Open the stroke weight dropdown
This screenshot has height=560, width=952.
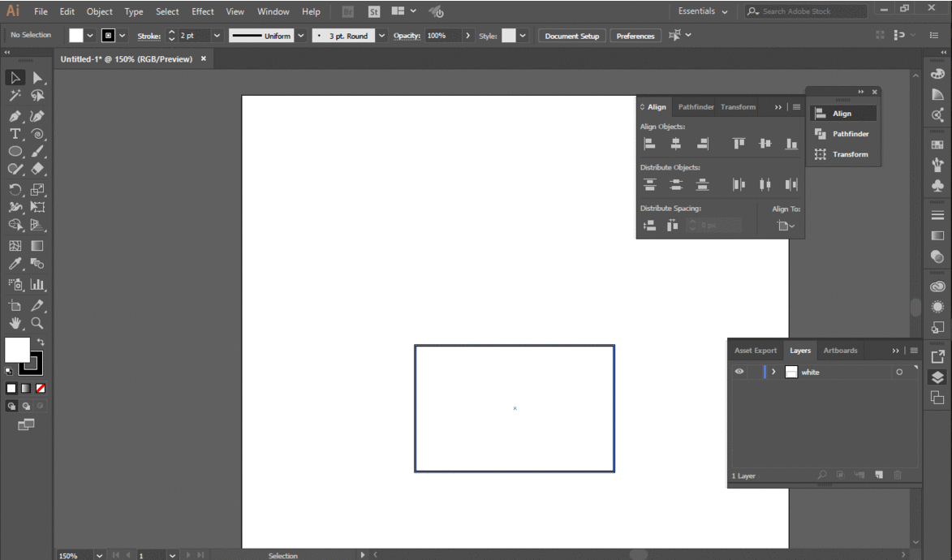click(217, 36)
